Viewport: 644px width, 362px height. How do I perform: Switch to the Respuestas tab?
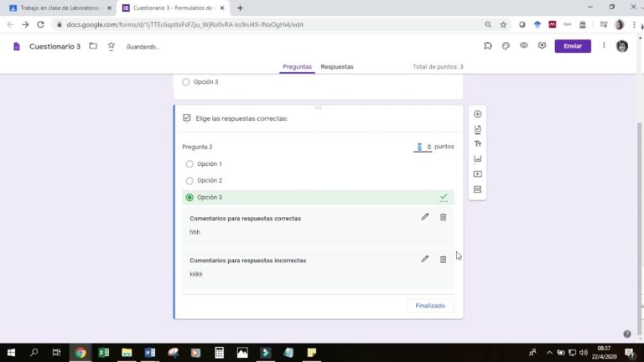pyautogui.click(x=337, y=66)
